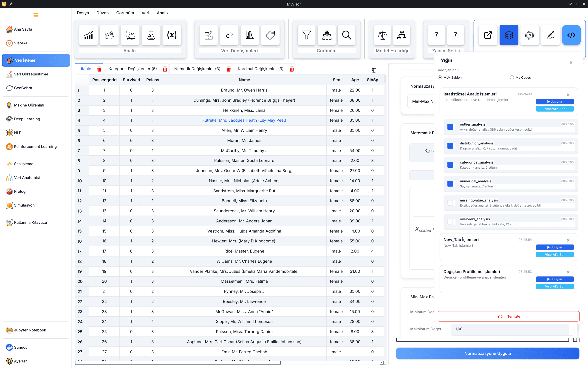Ask VisorAI about Değişken Profilleme İşlemleri
Image resolution: width=588 pixels, height=368 pixels.
(x=555, y=287)
